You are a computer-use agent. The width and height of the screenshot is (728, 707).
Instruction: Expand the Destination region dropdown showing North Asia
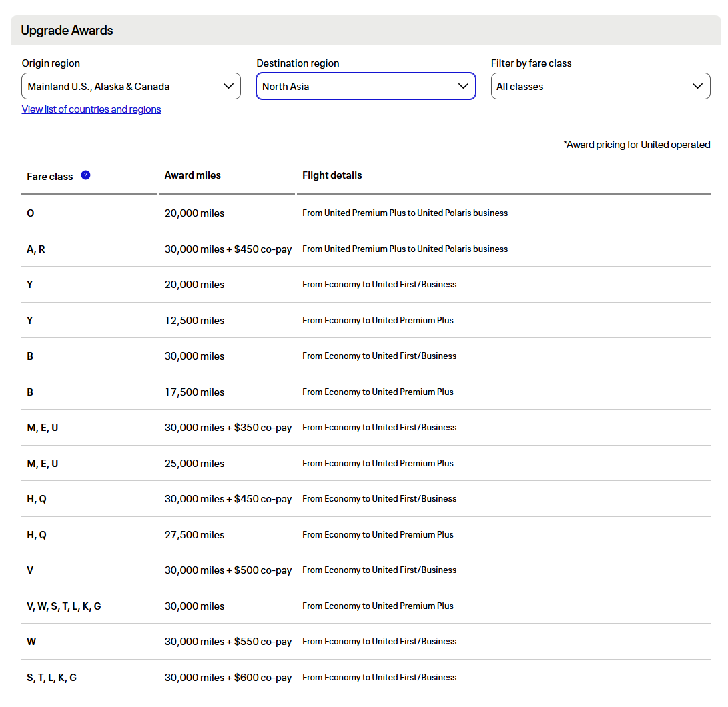366,86
